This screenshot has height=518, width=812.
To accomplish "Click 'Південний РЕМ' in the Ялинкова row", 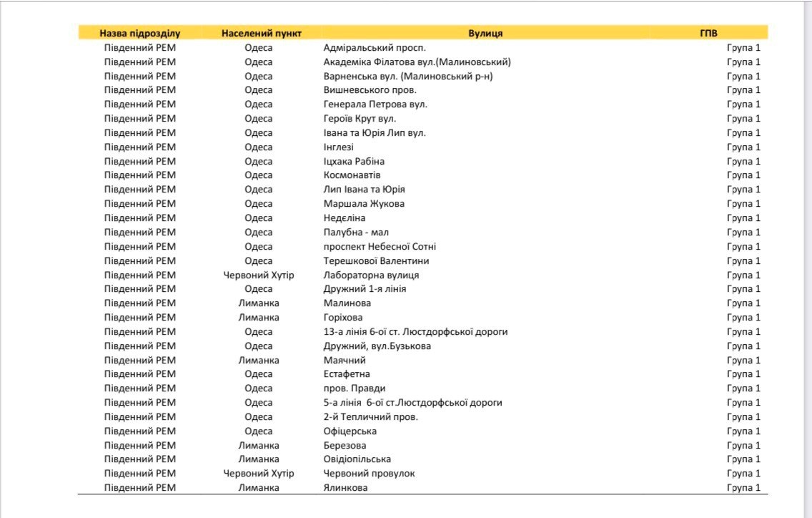I will 140,487.
